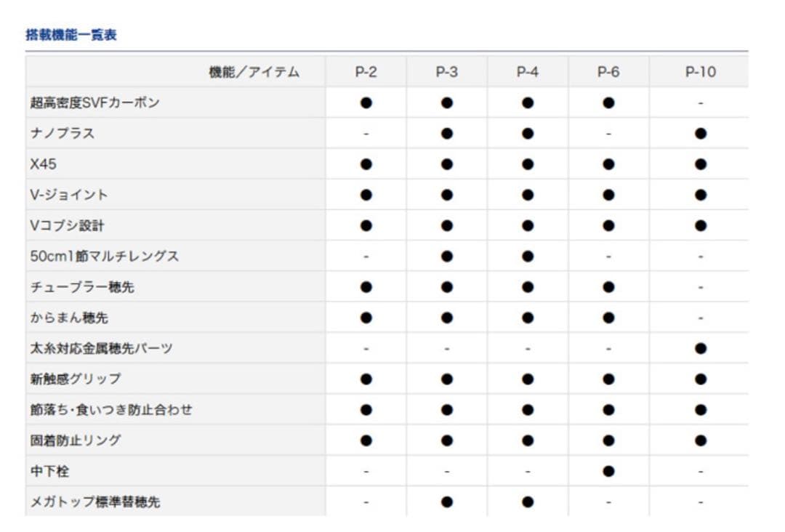This screenshot has height=532, width=785.
Task: Click the 太糸対応金属穂先パーツ dot under P-10
Action: [x=701, y=348]
